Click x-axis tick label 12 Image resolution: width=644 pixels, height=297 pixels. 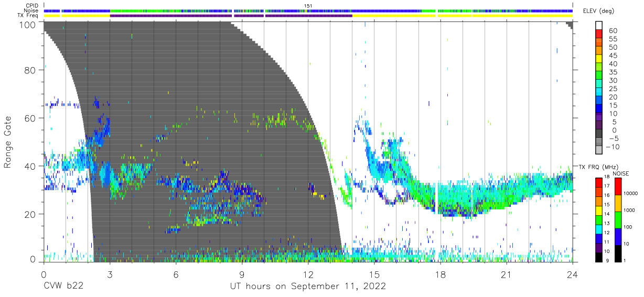308,274
